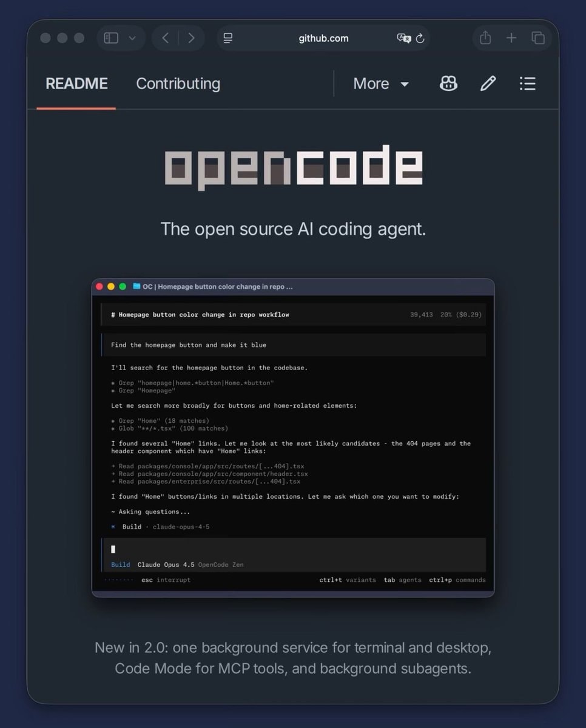This screenshot has height=728, width=586.
Task: Open a new tab with plus
Action: click(x=511, y=38)
